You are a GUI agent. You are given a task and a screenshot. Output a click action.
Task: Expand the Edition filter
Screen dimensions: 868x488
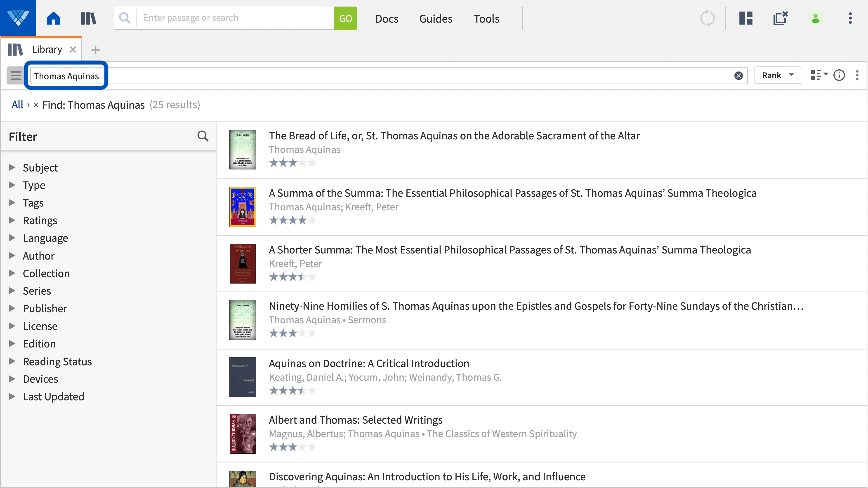(x=12, y=343)
